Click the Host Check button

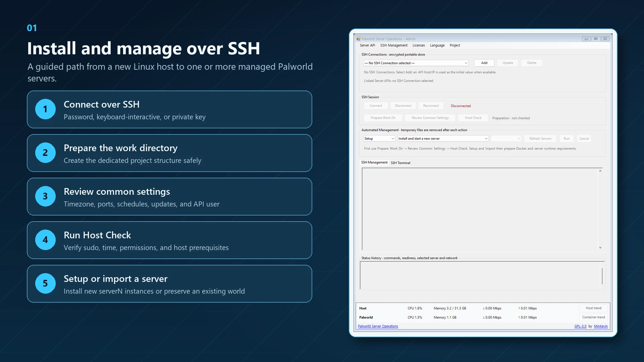473,118
